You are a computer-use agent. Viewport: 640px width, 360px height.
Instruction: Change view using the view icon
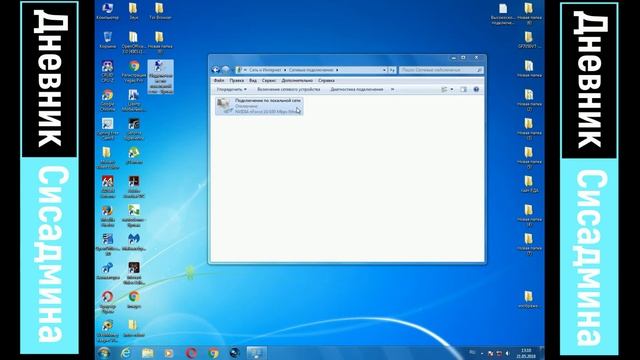pos(444,89)
